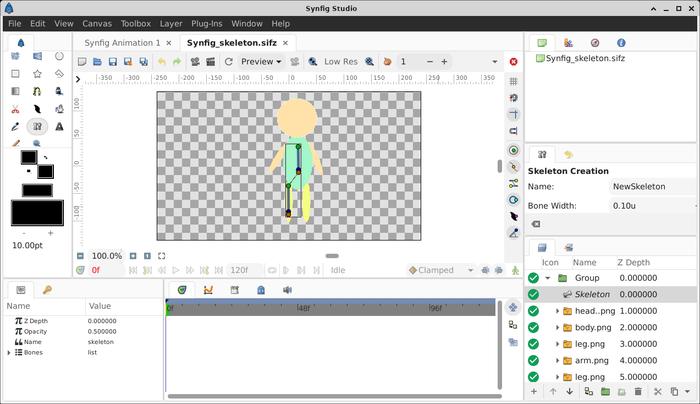Select the Rectangle tool in the toolbox

coord(15,74)
